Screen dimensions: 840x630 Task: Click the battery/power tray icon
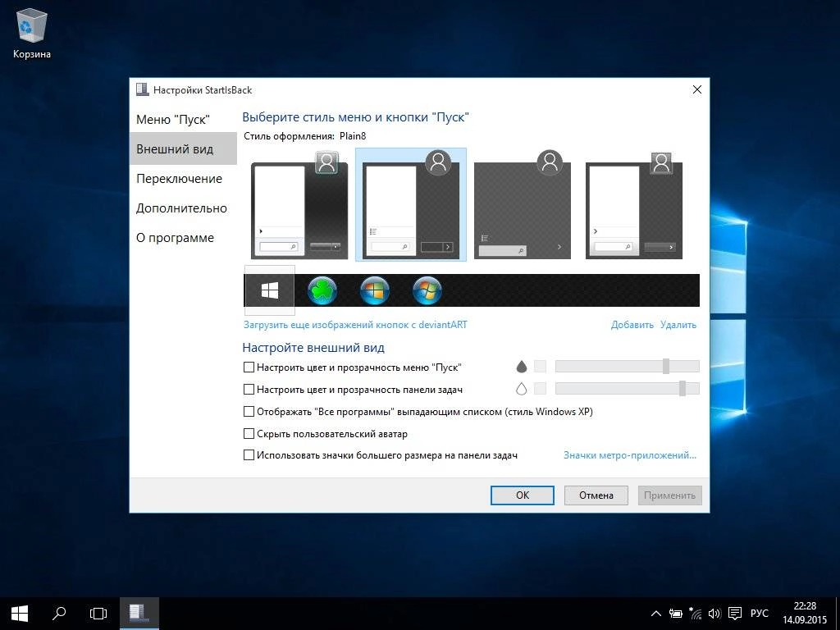(676, 614)
